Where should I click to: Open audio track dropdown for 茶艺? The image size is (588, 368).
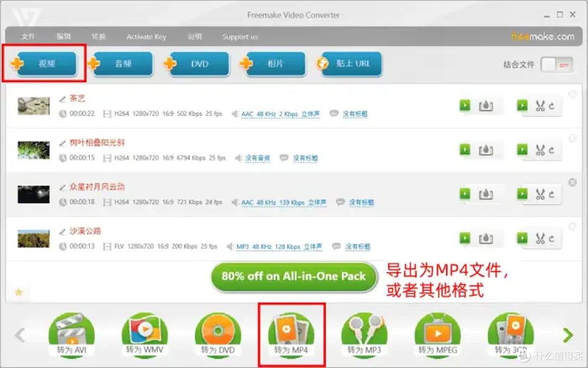280,114
